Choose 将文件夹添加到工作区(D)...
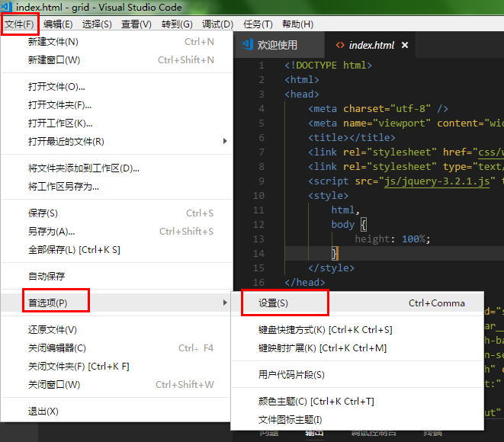Image resolution: width=504 pixels, height=442 pixels. (117, 168)
